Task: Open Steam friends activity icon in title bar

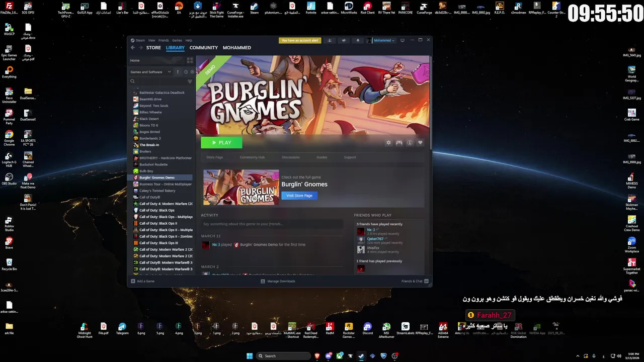Action: click(x=330, y=40)
